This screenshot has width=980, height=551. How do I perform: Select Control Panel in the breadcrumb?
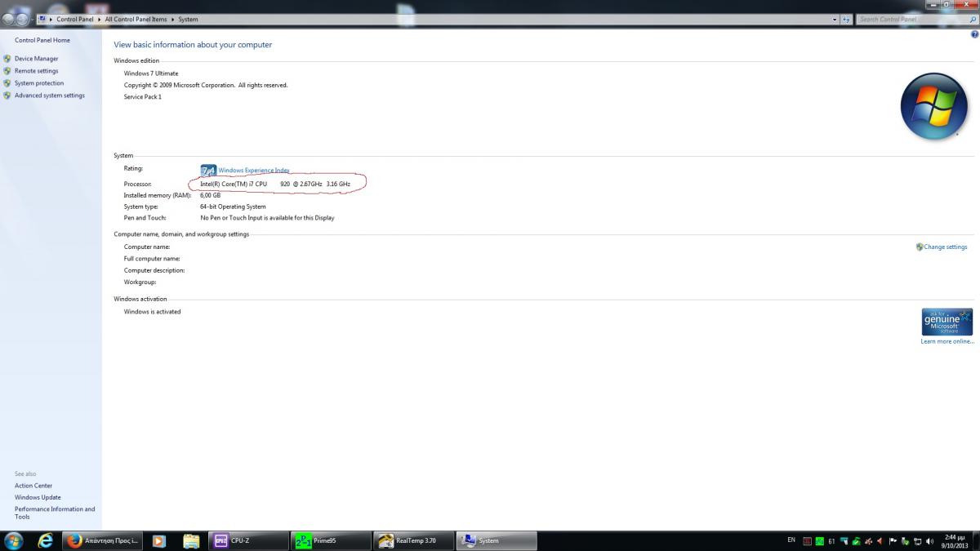75,19
